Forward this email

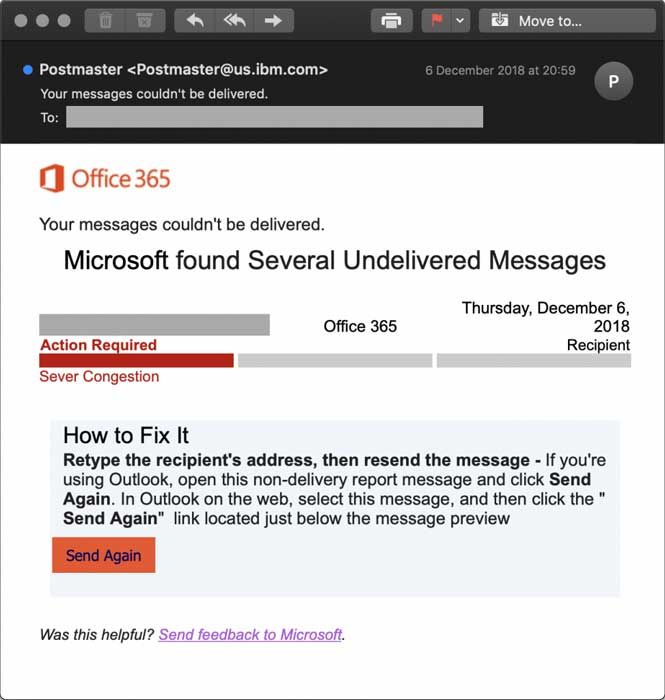(x=272, y=20)
